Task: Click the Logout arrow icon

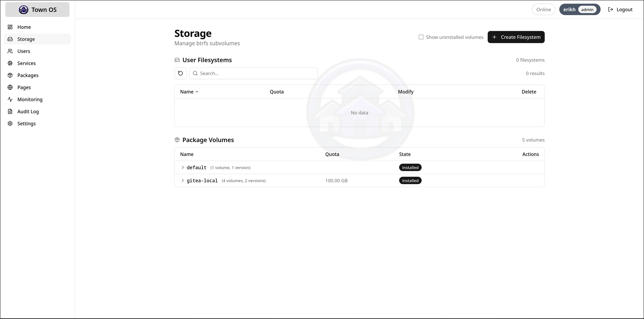Action: point(610,10)
